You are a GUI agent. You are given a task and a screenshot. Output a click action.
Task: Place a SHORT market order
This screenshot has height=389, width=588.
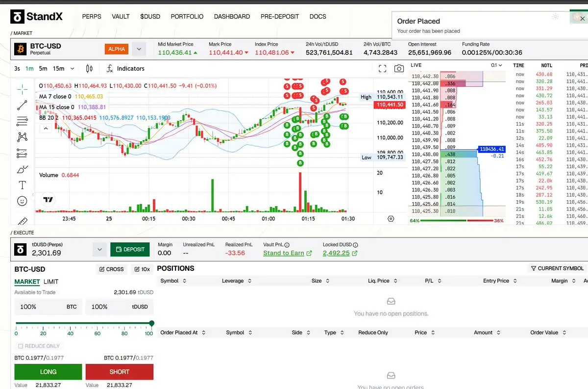click(120, 372)
